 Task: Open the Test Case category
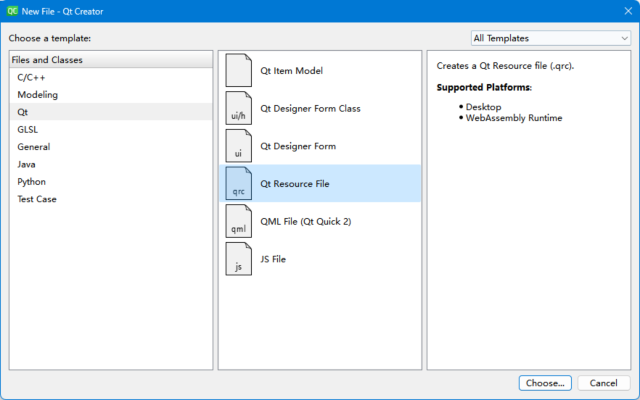(37, 199)
